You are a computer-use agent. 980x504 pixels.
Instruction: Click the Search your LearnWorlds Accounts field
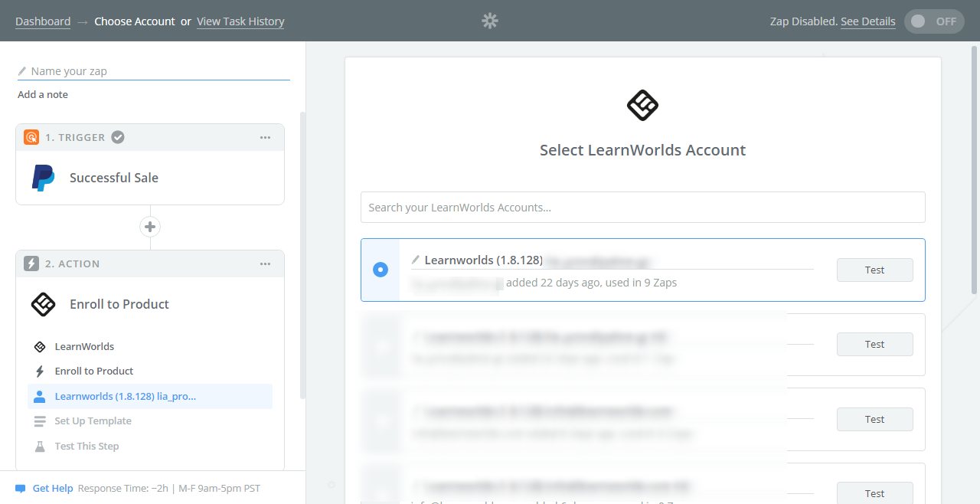tap(643, 208)
